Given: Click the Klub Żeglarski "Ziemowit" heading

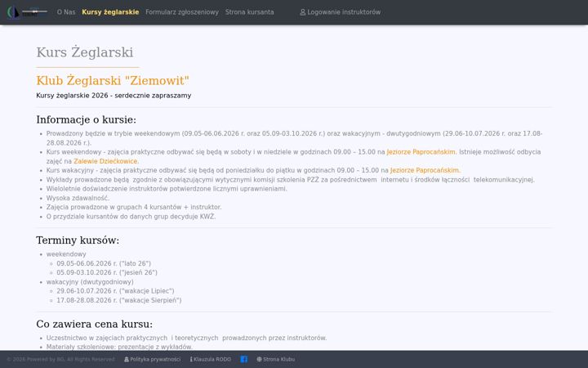Looking at the screenshot, I should [113, 80].
